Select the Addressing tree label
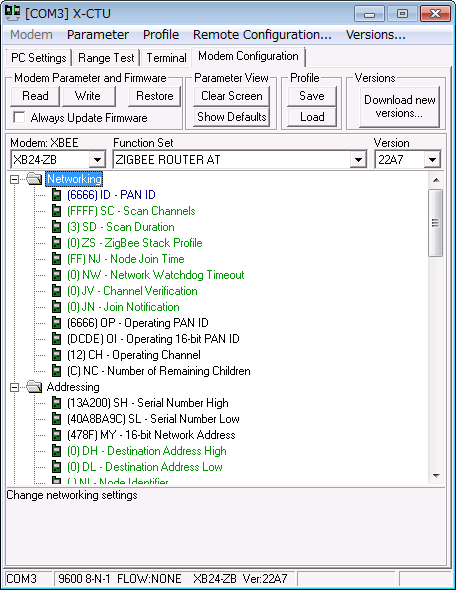This screenshot has width=456, height=590. pyautogui.click(x=73, y=387)
